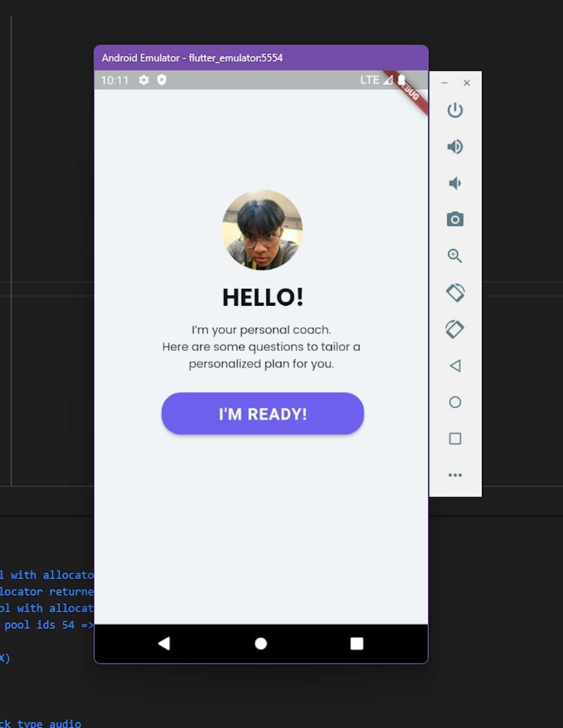Viewport: 563px width, 728px height.
Task: Take a screenshot with the camera icon
Action: click(455, 220)
